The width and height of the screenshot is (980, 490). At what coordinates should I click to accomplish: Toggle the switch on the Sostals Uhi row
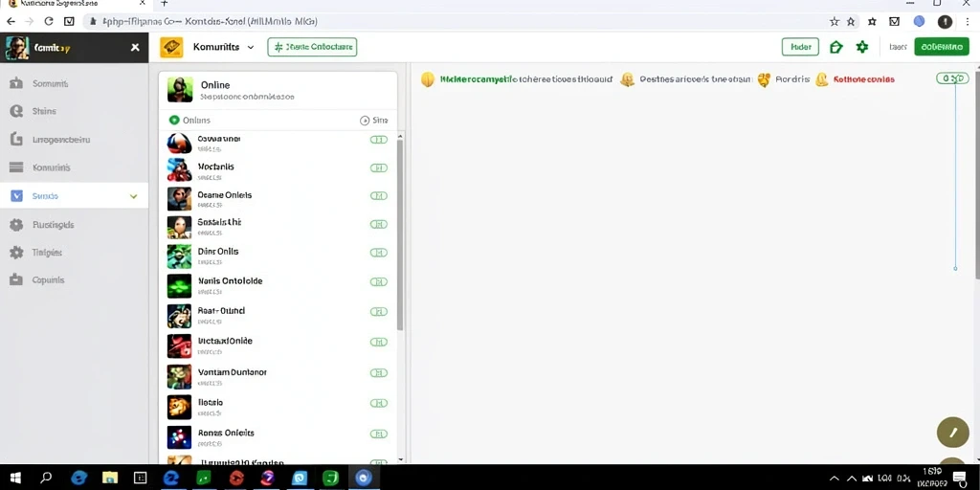coord(379,224)
